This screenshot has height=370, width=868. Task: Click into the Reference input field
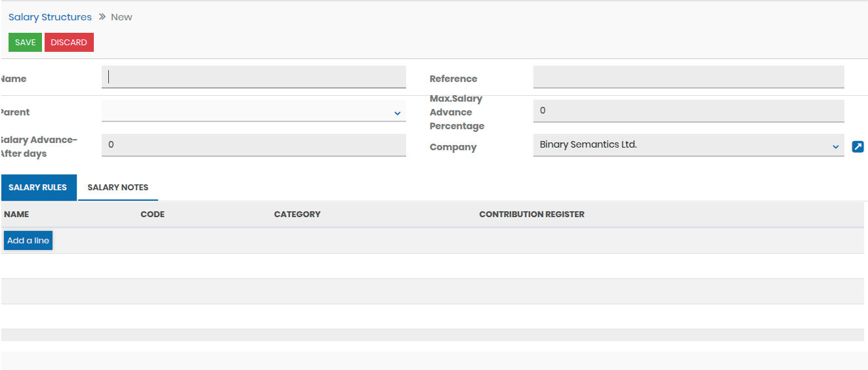tap(688, 77)
